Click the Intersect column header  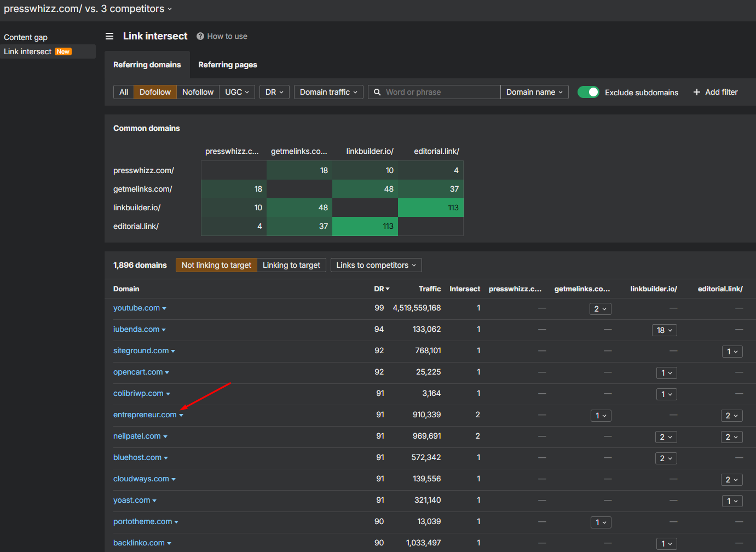tap(465, 289)
